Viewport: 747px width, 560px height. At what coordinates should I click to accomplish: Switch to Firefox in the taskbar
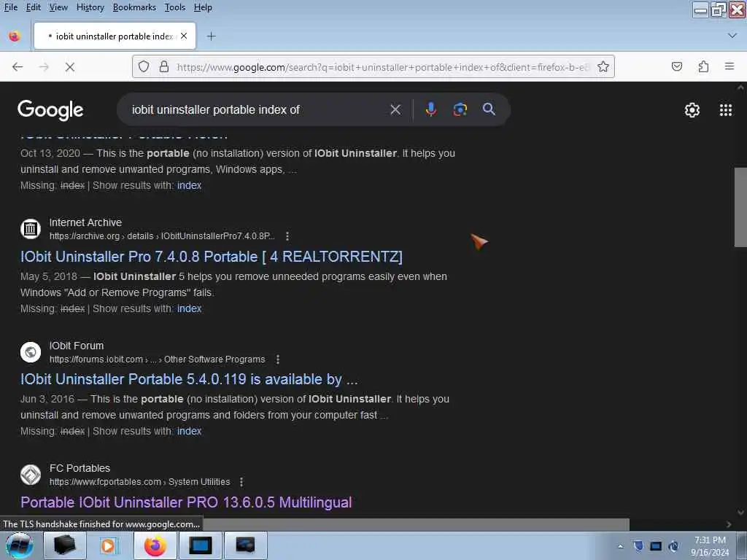pos(155,545)
